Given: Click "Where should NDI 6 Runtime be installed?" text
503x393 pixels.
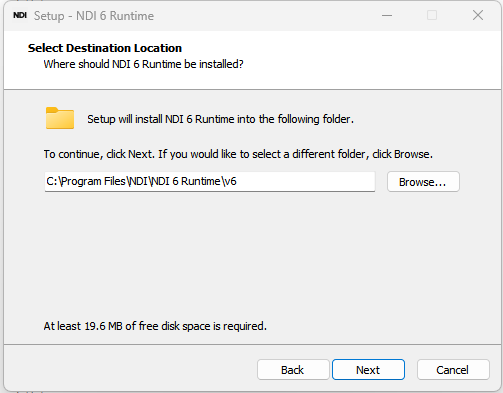Looking at the screenshot, I should (144, 64).
